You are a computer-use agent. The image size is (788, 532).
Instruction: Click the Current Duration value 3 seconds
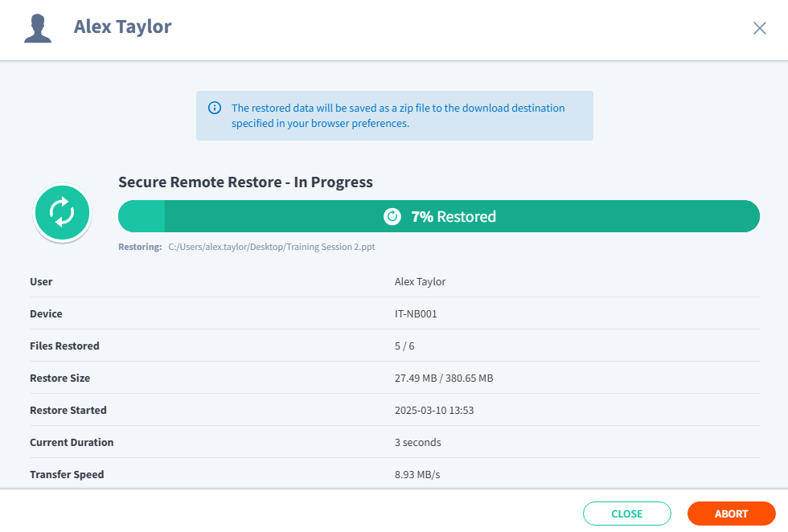coord(417,443)
